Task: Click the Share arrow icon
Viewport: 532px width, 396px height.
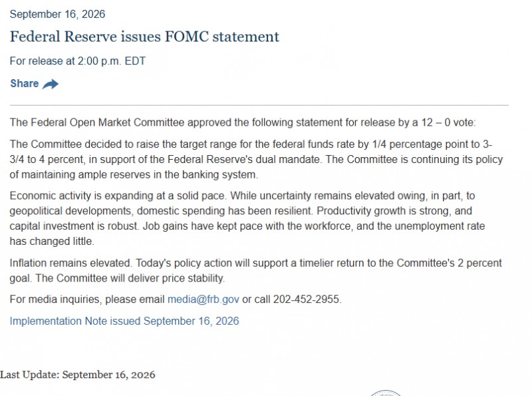Action: click(51, 84)
